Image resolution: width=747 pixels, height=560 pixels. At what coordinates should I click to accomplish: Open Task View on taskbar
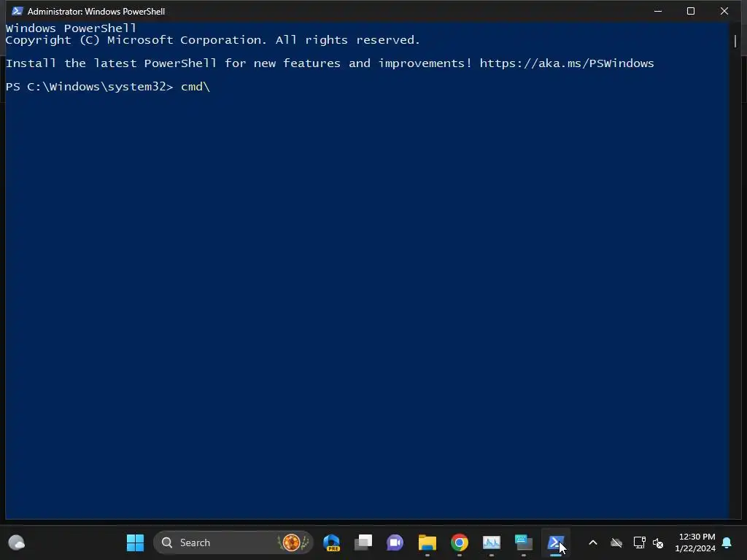point(363,542)
